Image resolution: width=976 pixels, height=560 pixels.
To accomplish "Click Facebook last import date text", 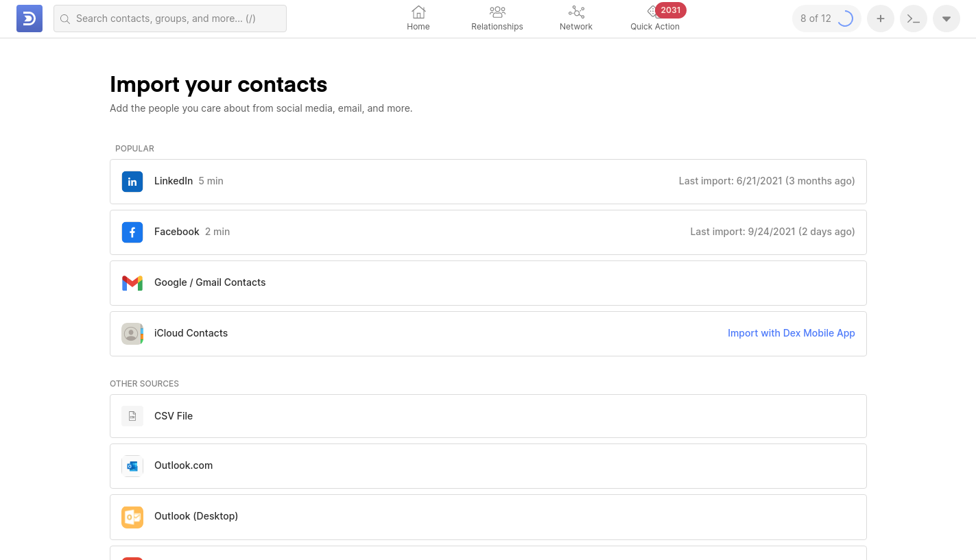I will point(772,232).
